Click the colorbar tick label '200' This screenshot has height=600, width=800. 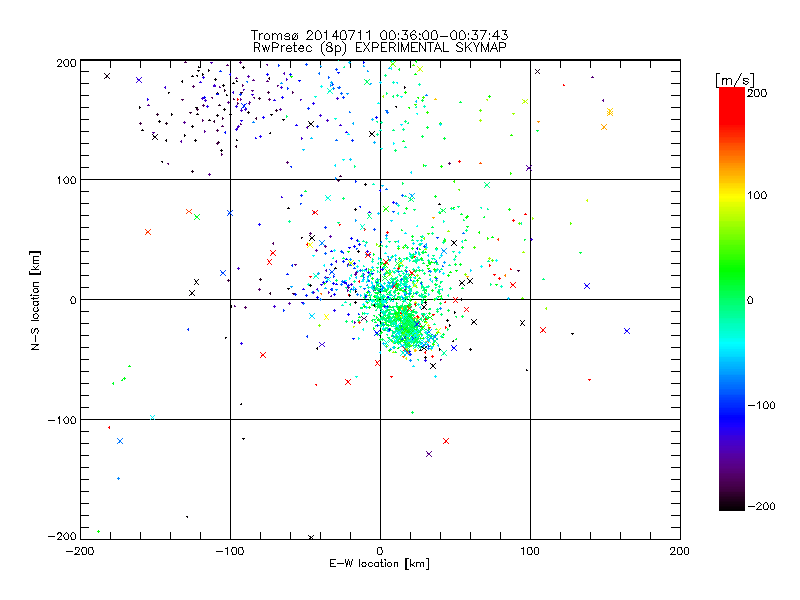pos(757,93)
